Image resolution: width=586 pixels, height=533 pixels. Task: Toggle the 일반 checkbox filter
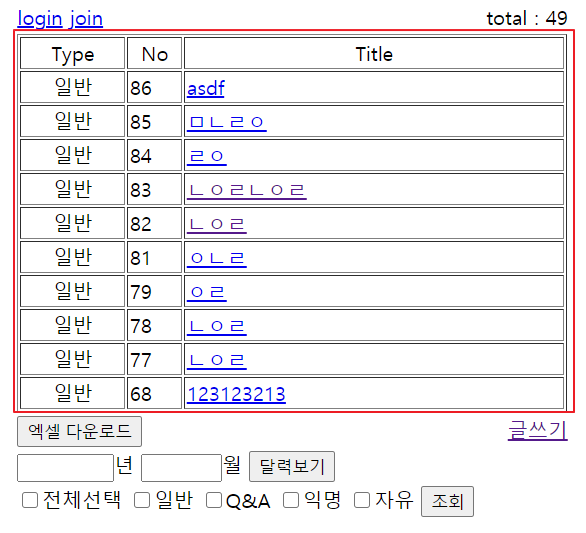pyautogui.click(x=142, y=500)
